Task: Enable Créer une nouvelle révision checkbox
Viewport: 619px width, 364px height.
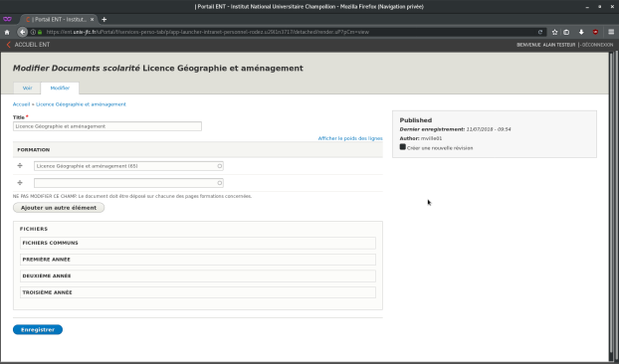Action: pos(403,147)
